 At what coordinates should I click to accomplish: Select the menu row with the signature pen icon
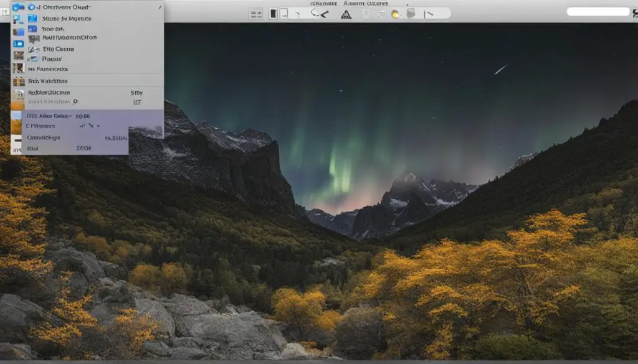tap(95, 49)
